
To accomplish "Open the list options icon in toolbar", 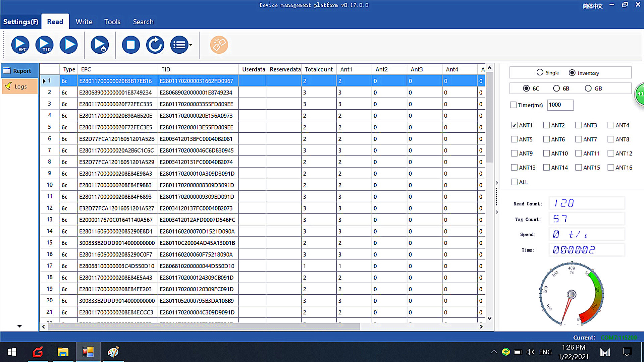I will tap(179, 45).
